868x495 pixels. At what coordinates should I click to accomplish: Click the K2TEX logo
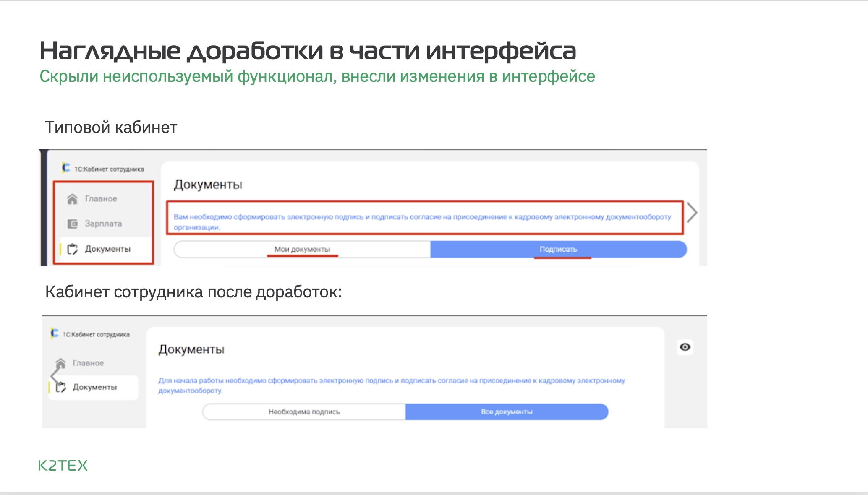(x=63, y=465)
